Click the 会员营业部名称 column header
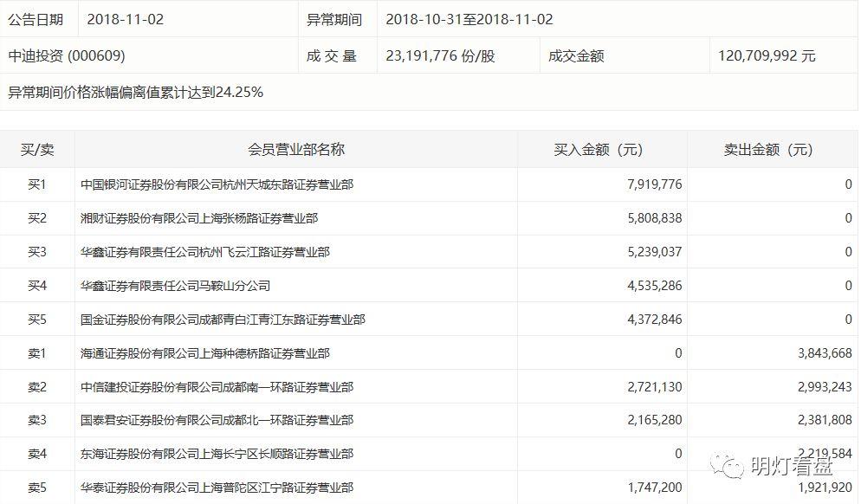This screenshot has height=504, width=861. click(296, 149)
